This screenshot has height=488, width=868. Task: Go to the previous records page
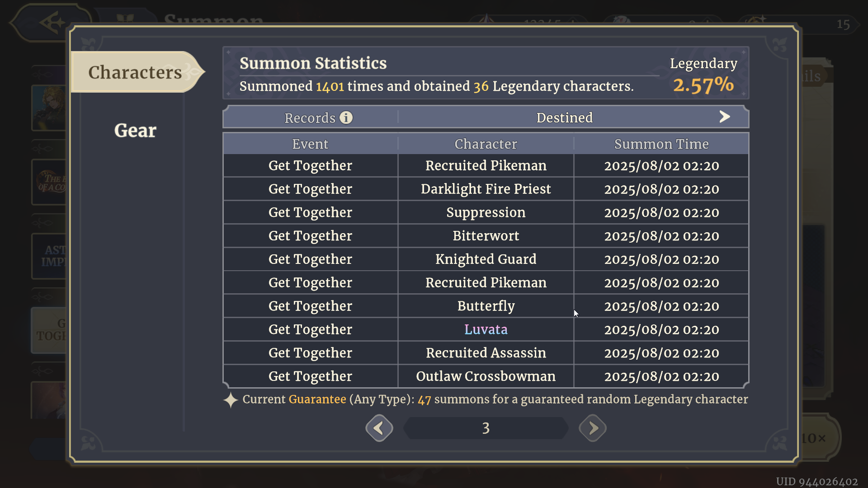click(379, 428)
